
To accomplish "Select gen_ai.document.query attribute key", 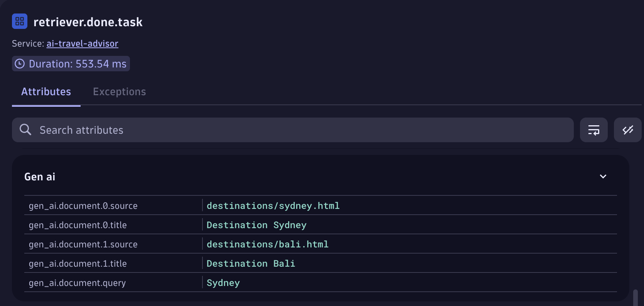I will point(78,283).
